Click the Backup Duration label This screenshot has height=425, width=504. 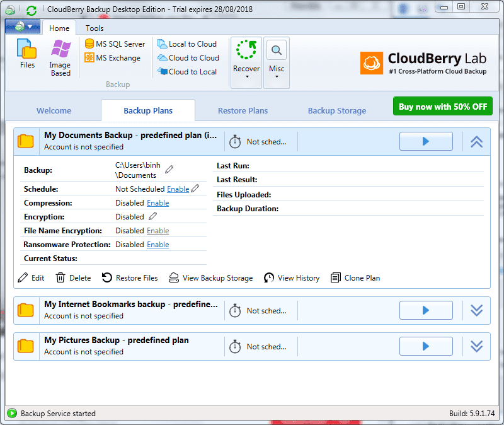(x=248, y=209)
